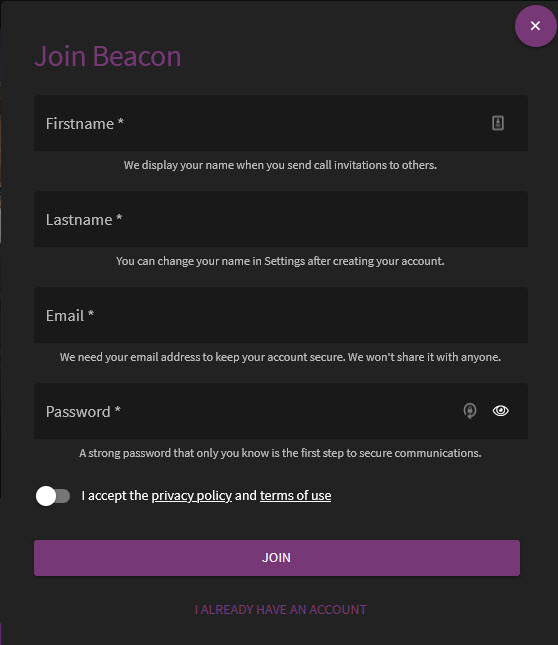The height and width of the screenshot is (645, 558).
Task: Click the required asterisk beside Email label
Action: pyautogui.click(x=91, y=314)
